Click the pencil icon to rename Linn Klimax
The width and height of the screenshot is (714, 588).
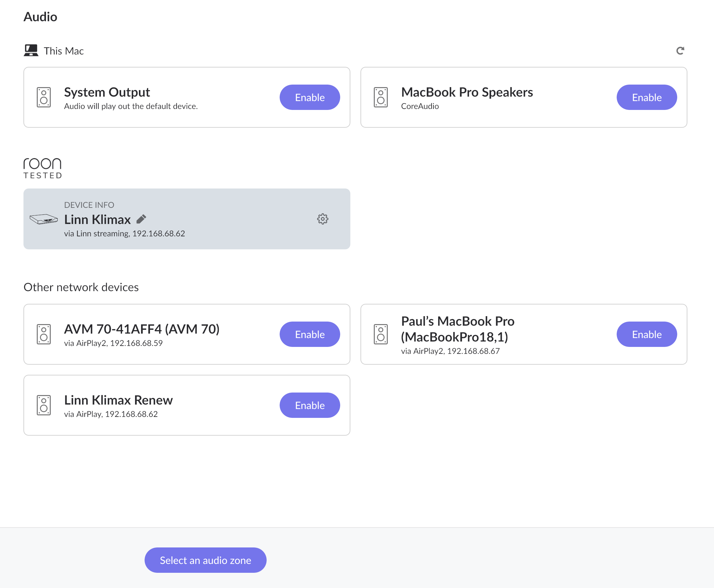pos(141,219)
